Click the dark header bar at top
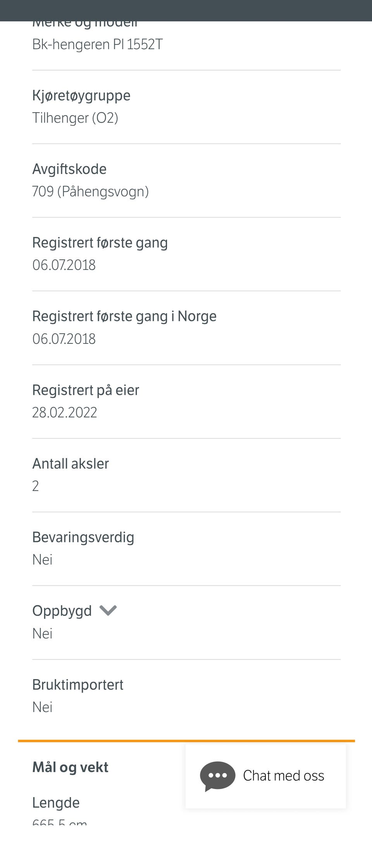 pos(186,10)
